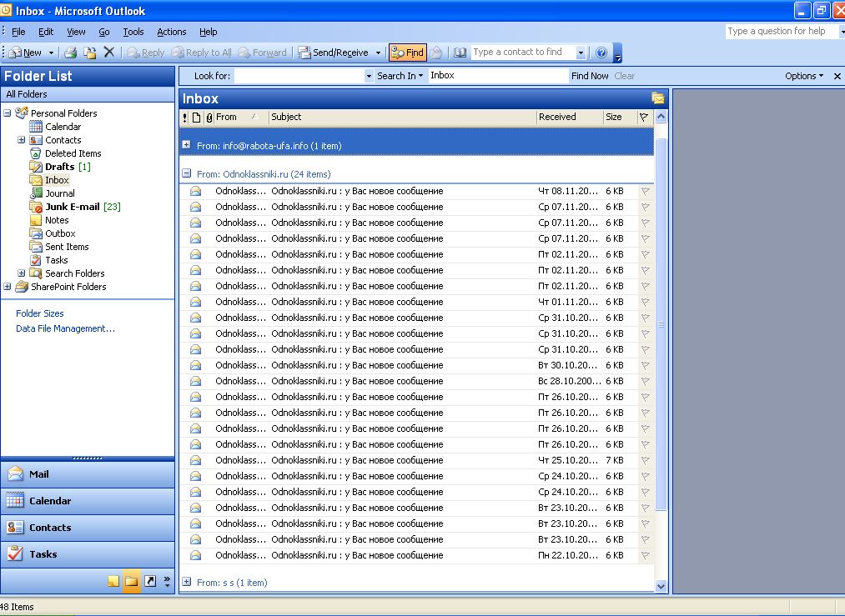Click the Folder Sizes link
This screenshot has width=845, height=616.
pyautogui.click(x=40, y=313)
